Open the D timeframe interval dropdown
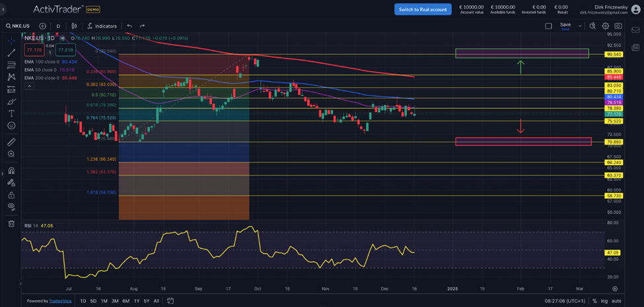 58,26
